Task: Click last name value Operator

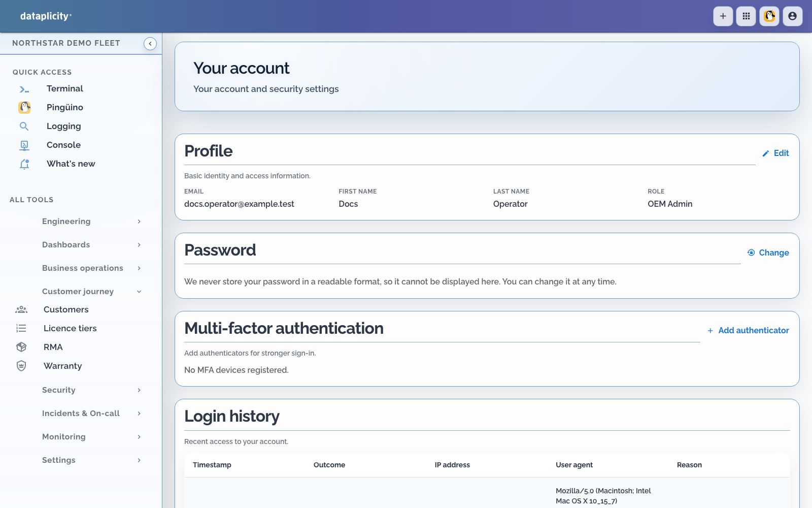Action: 511,204
